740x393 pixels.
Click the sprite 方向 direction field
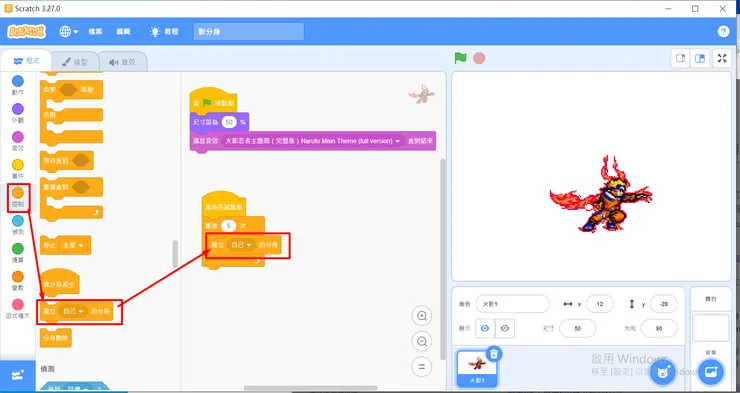pos(659,328)
